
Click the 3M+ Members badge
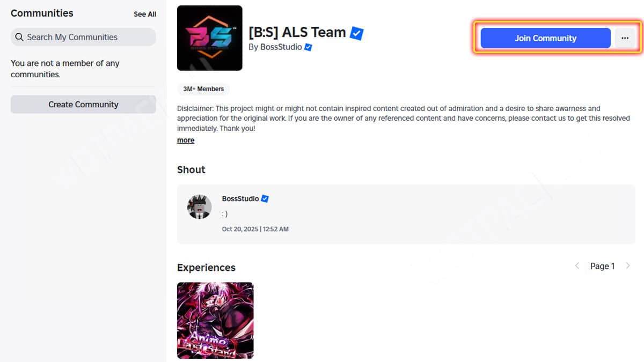click(203, 89)
